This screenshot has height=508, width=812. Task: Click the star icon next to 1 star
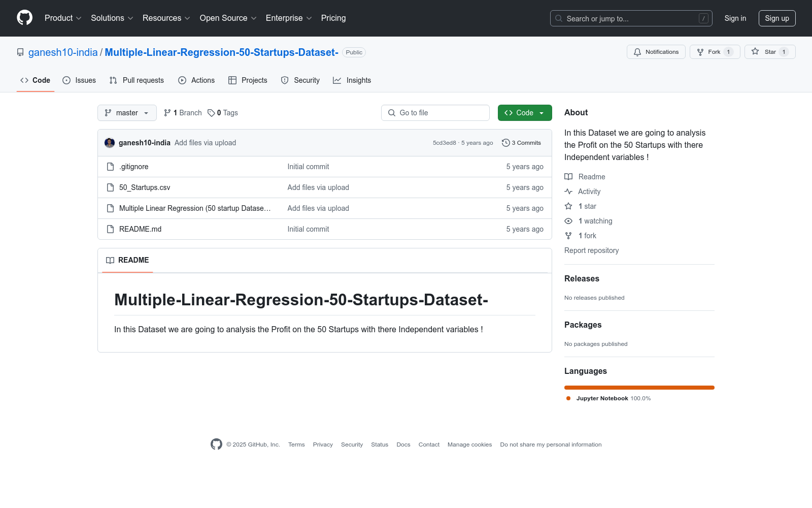coord(568,206)
